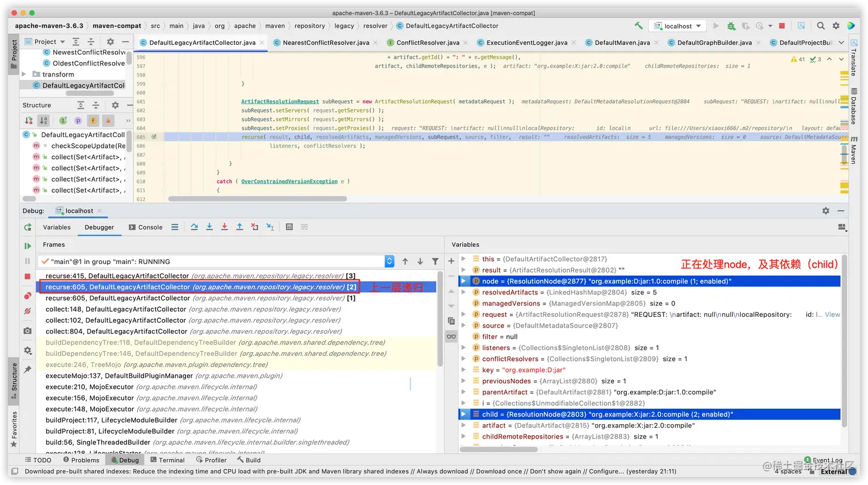Click the editor horizontal scrollbar
Viewport: 868px width, 485px height.
point(257,199)
